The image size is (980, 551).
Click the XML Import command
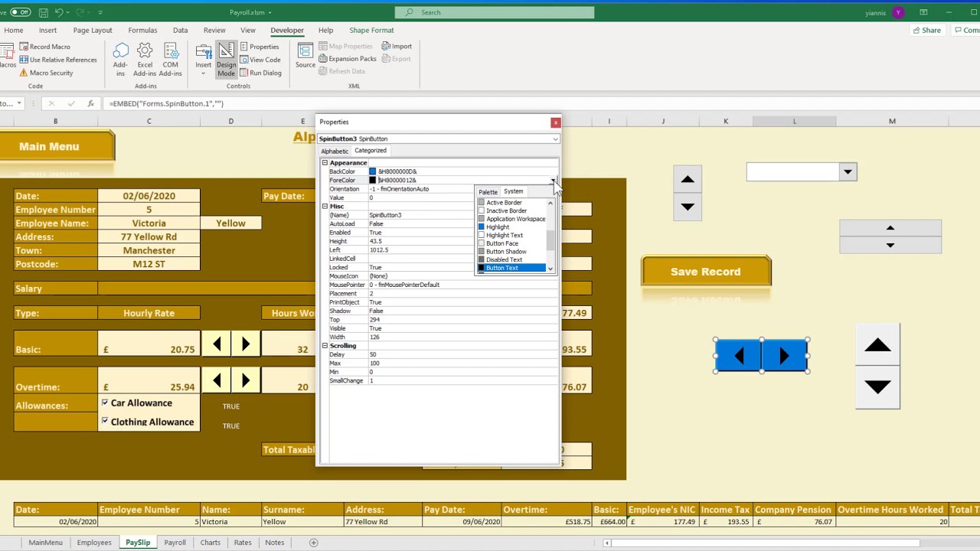[397, 47]
